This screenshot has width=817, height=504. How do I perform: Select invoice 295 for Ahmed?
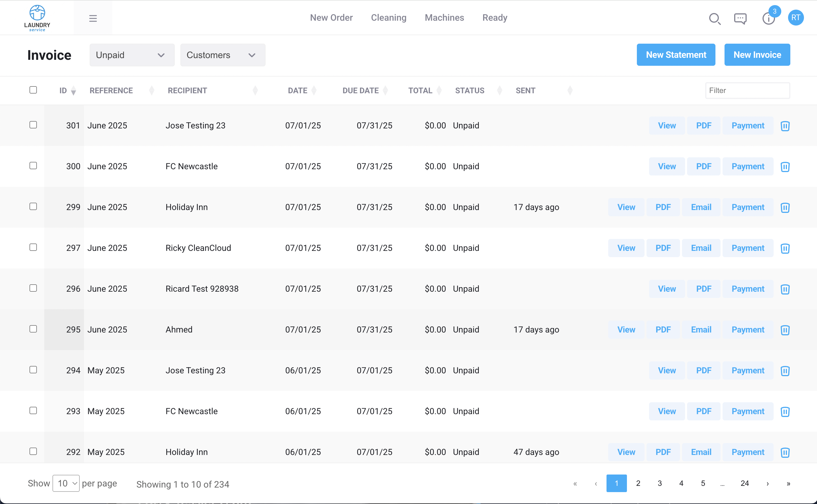click(33, 329)
